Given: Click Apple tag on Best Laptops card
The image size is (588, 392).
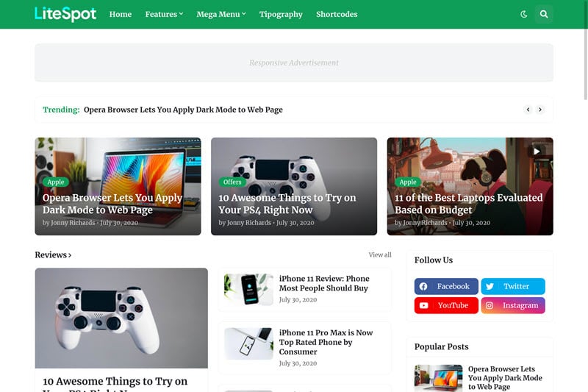Looking at the screenshot, I should point(408,182).
